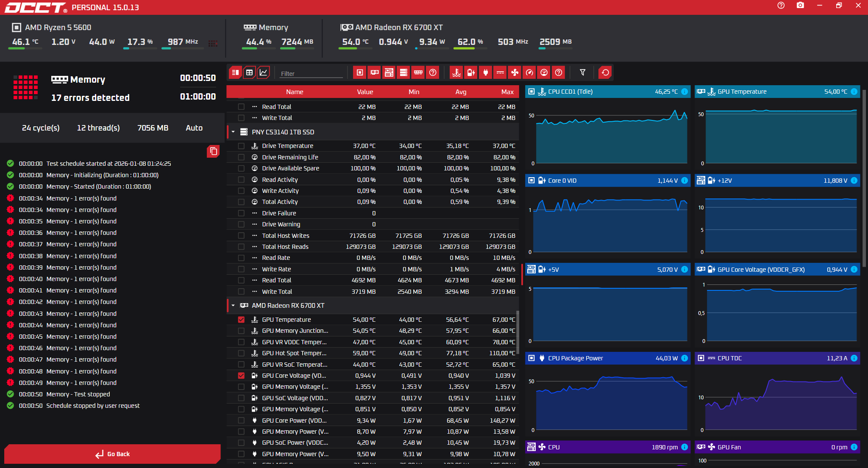The image size is (868, 468).
Task: Uncheck the GPU Core Voltage sensor checkbox
Action: click(241, 376)
